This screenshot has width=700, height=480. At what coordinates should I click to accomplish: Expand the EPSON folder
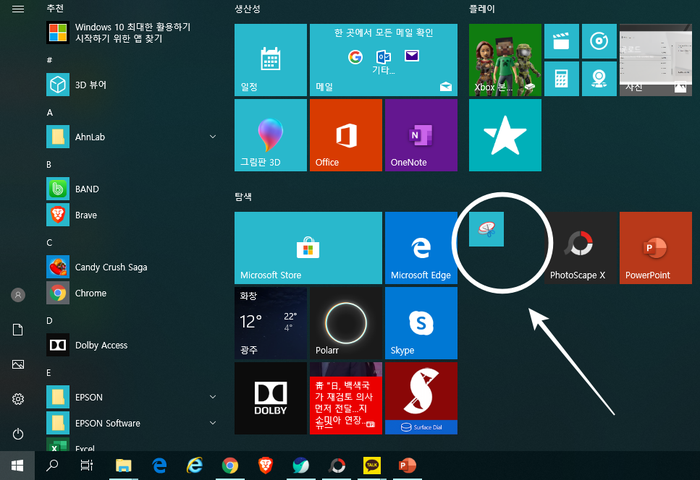132,397
